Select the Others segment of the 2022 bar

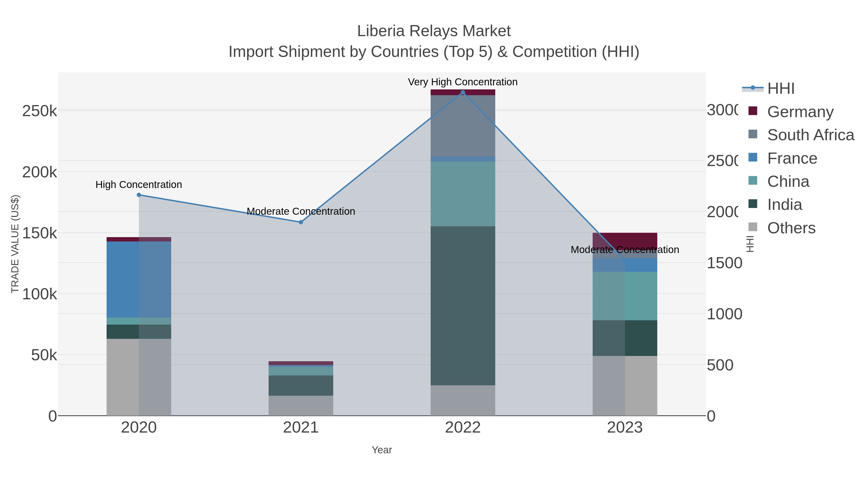[463, 401]
